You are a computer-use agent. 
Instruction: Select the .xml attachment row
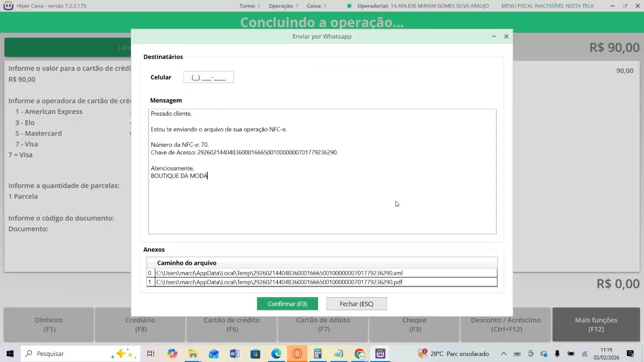tap(322, 273)
